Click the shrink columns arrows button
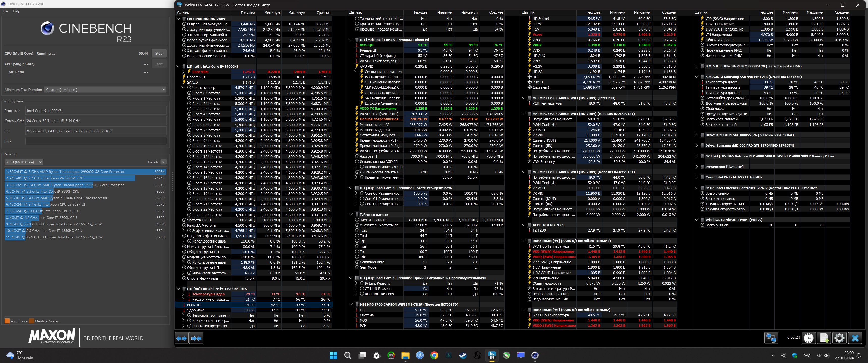 (196, 338)
